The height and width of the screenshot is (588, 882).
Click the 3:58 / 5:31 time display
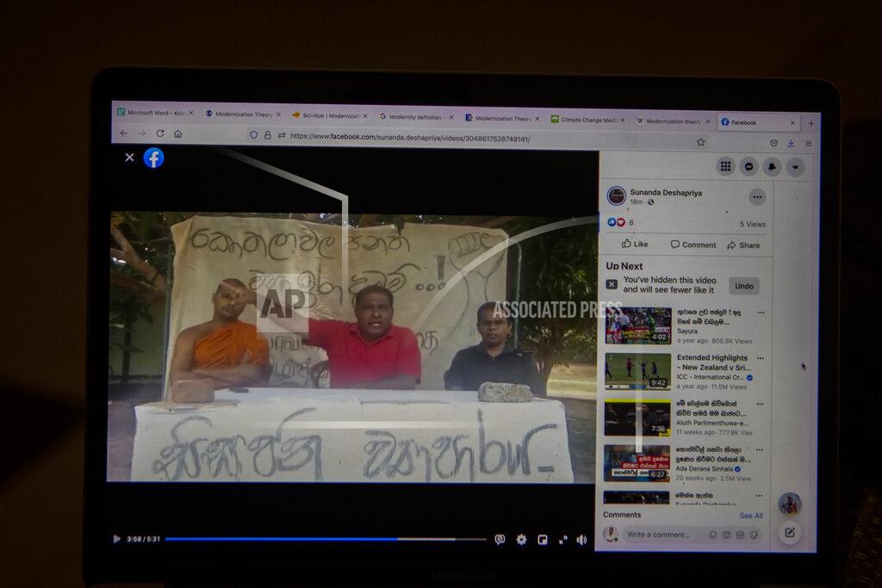click(x=144, y=539)
